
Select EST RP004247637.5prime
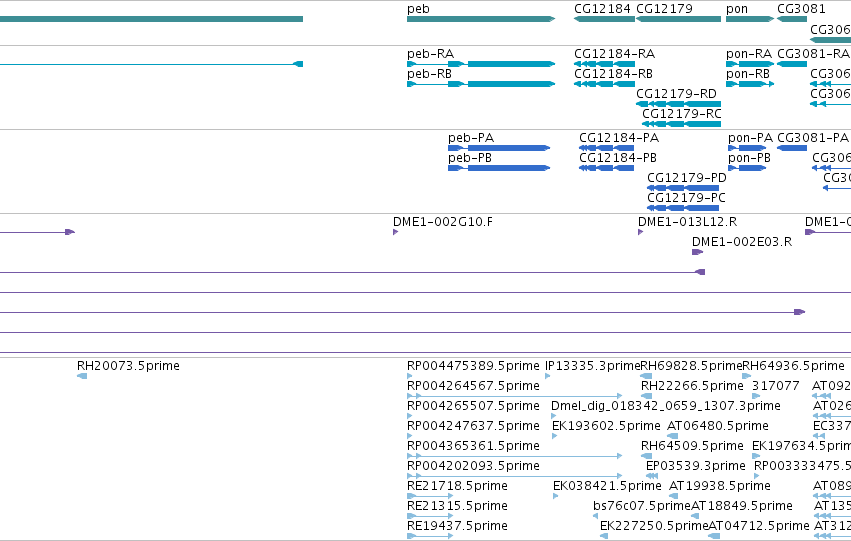click(409, 436)
